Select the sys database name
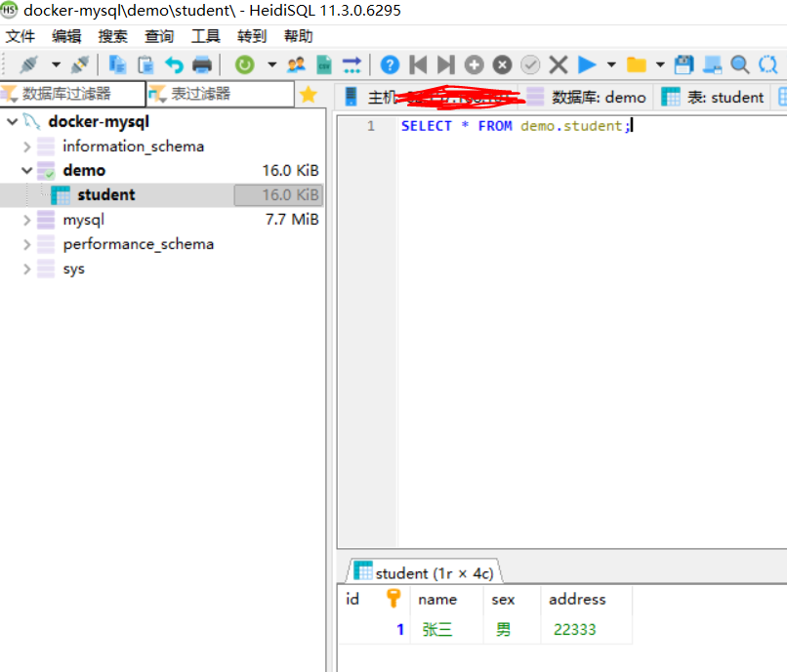Screen dimensions: 787x672 point(74,270)
